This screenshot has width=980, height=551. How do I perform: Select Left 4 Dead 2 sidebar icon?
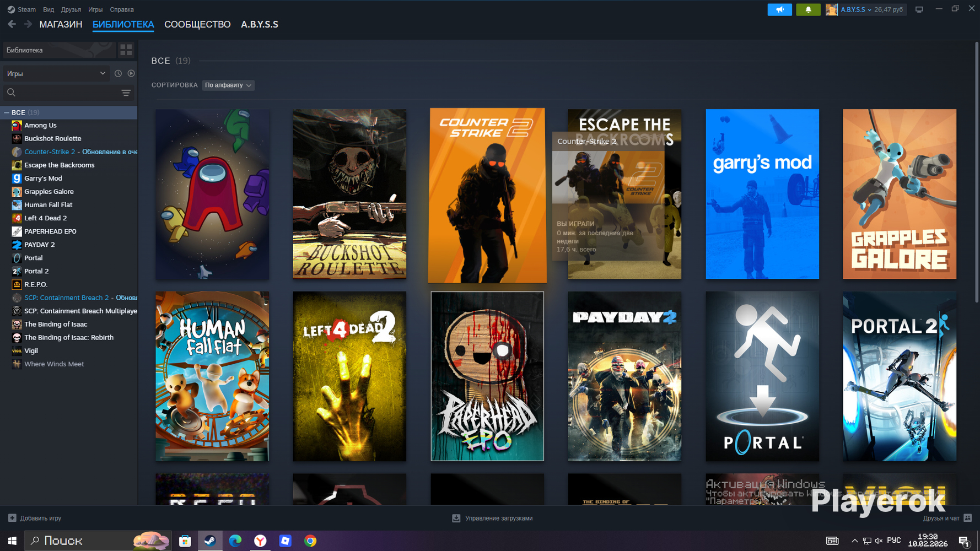17,218
